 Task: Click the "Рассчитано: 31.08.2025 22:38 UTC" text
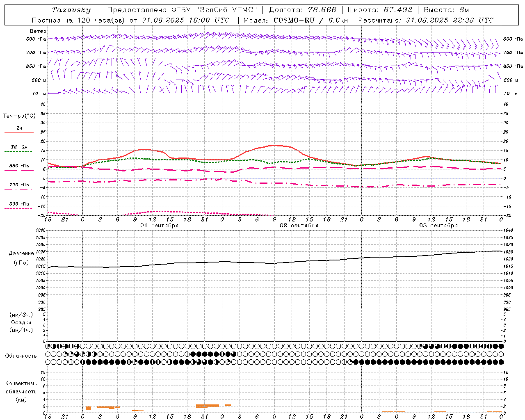coord(426,20)
